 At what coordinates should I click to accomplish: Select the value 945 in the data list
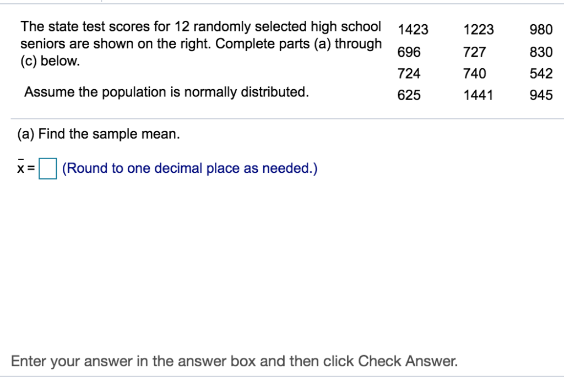(541, 95)
